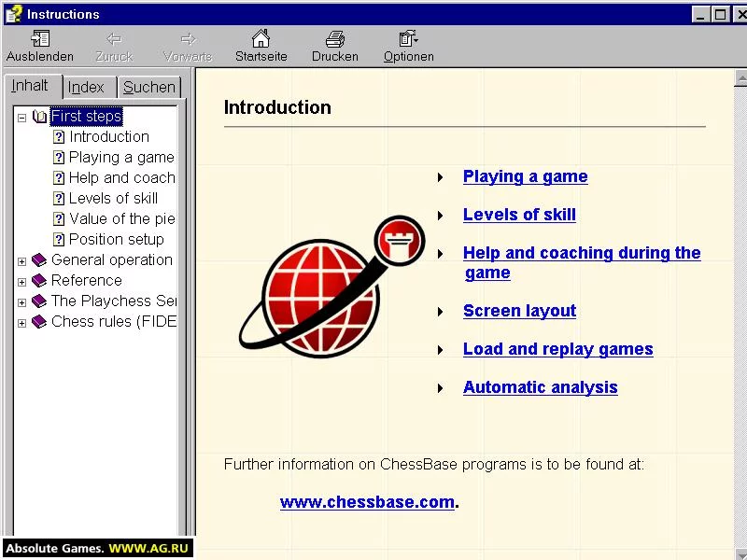Switch to the Inhalt tab
Viewport: 747px width, 560px height.
coord(33,86)
